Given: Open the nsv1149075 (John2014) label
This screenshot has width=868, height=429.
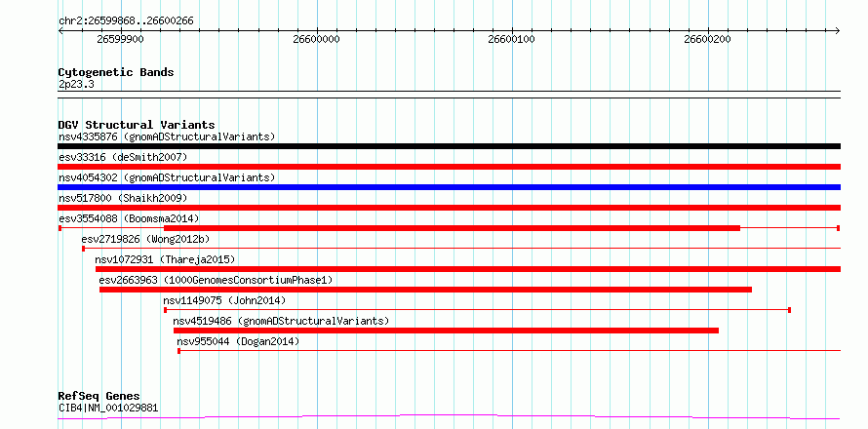Looking at the screenshot, I should click(224, 300).
